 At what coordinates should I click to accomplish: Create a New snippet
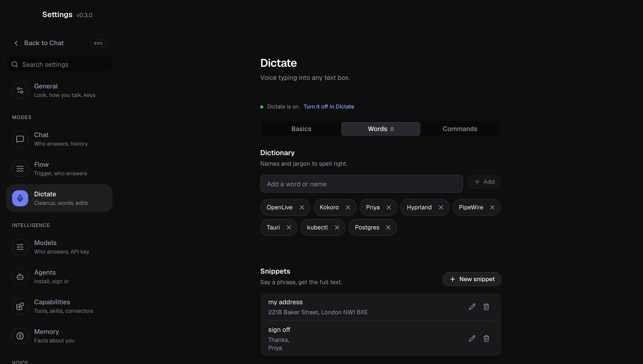(472, 279)
